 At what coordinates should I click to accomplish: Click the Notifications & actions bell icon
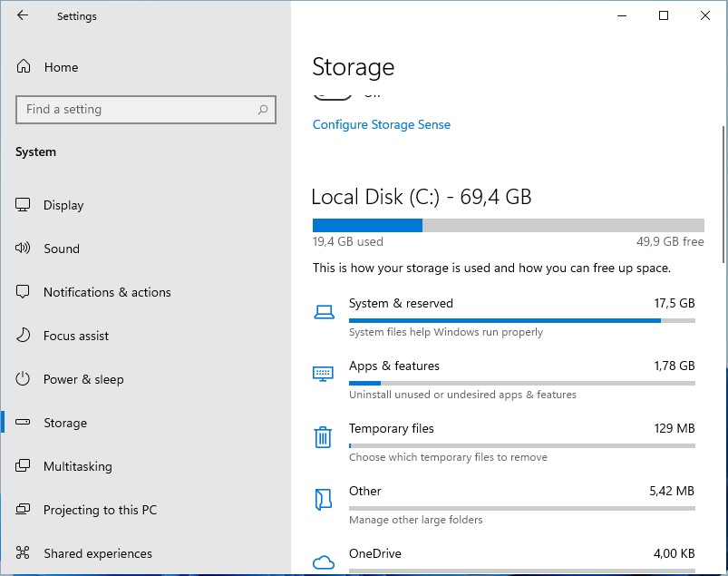[x=22, y=292]
